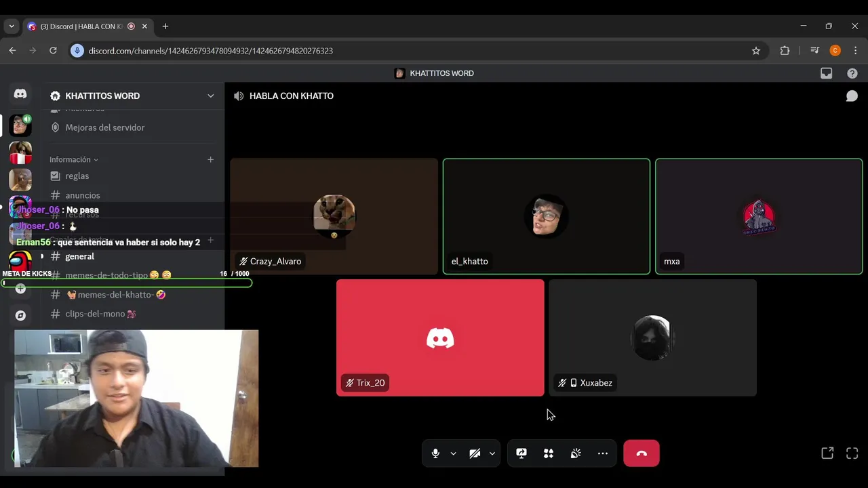The width and height of the screenshot is (868, 488).
Task: Expand KHATTITOS WORD server menu
Action: point(210,96)
